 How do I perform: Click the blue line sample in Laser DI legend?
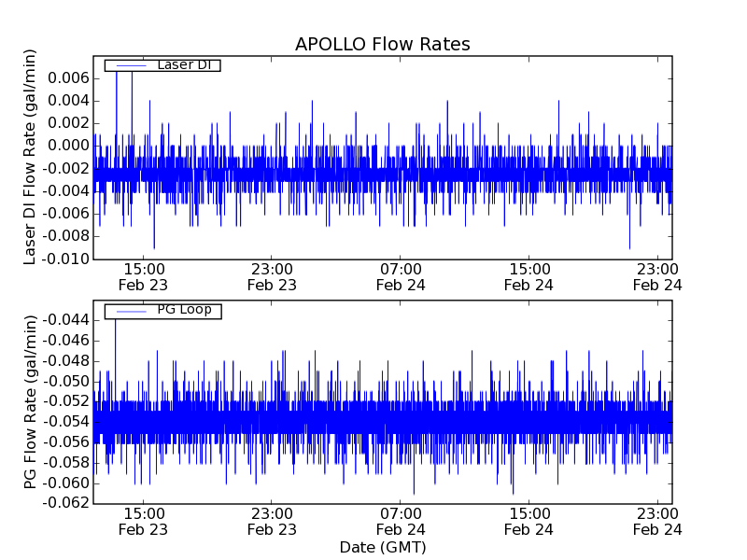[130, 64]
